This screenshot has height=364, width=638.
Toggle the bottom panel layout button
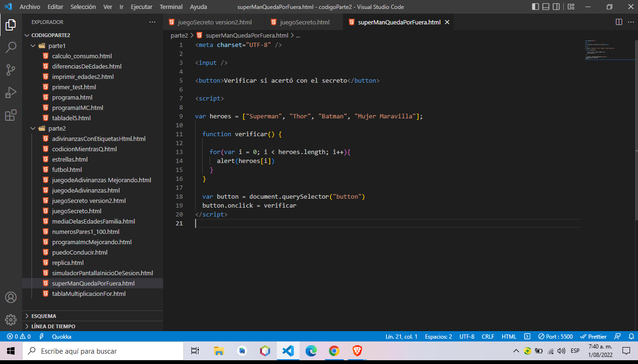[546, 7]
